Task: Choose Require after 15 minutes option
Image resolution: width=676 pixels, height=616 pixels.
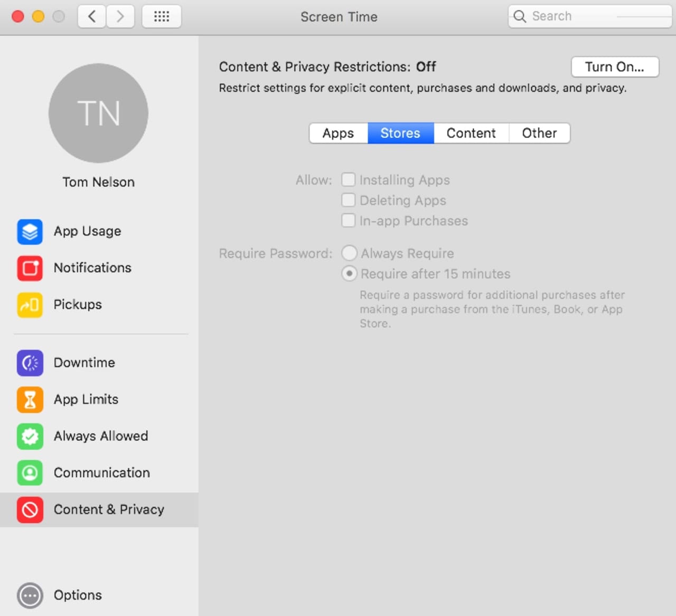Action: click(349, 273)
